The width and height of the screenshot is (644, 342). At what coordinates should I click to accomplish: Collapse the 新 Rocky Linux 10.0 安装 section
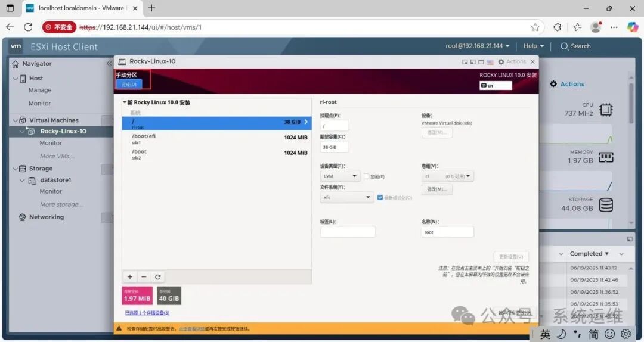click(x=125, y=102)
